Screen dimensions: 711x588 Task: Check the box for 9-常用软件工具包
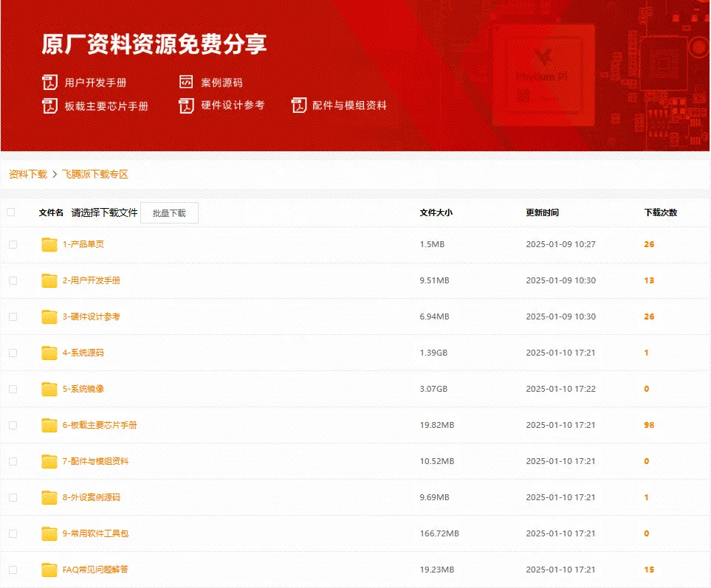tap(13, 533)
